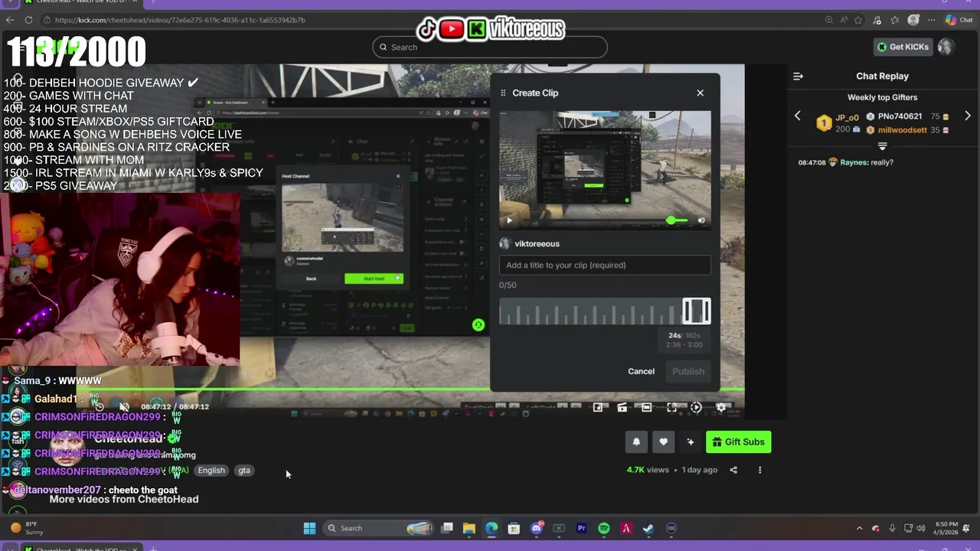Open the browser media control icon
Image resolution: width=980 pixels, height=551 pixels.
(878, 20)
